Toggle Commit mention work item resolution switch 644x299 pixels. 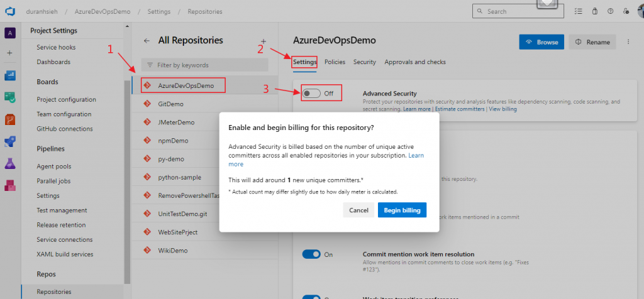click(x=311, y=254)
